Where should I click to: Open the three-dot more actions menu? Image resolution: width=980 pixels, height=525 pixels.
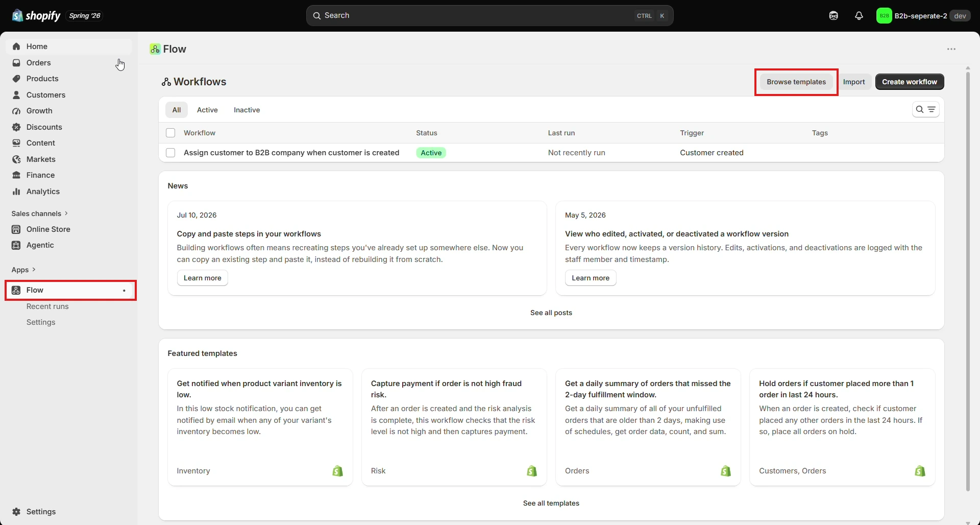point(951,49)
